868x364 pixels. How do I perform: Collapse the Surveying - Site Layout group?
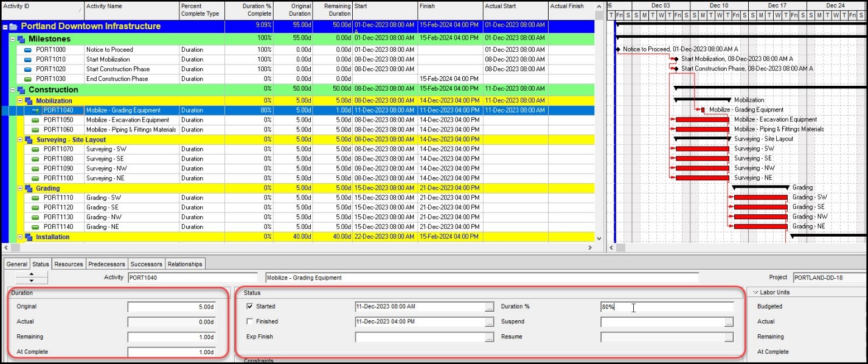coord(20,140)
